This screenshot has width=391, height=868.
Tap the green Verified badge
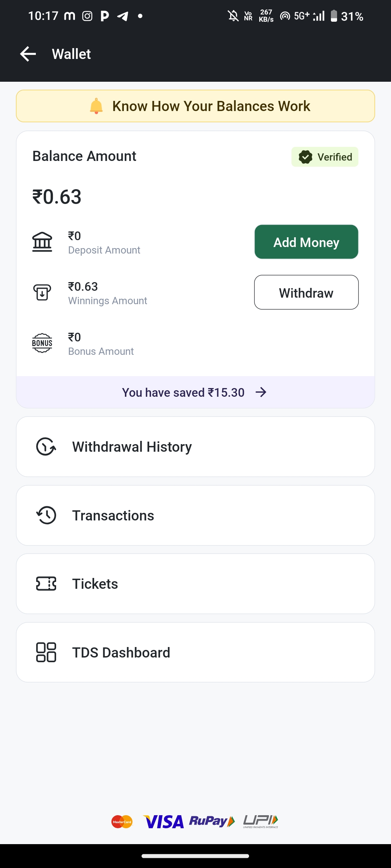click(325, 157)
